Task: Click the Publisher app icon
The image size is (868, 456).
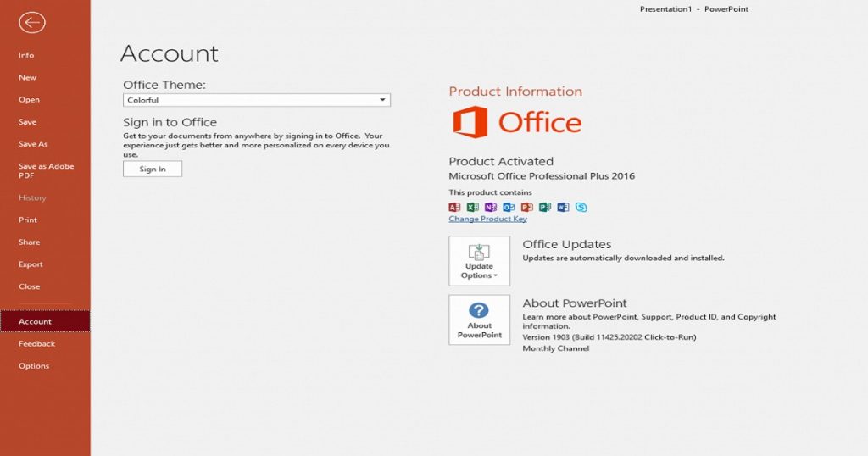Action: pos(545,207)
